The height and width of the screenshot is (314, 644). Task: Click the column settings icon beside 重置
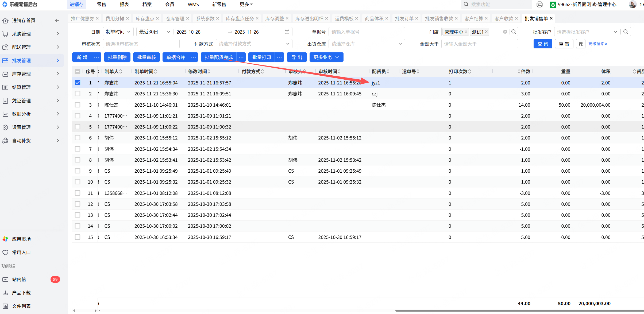580,44
